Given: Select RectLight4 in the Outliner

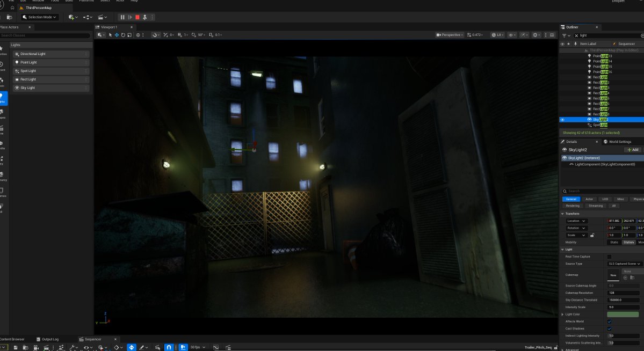Looking at the screenshot, I should pos(601,93).
